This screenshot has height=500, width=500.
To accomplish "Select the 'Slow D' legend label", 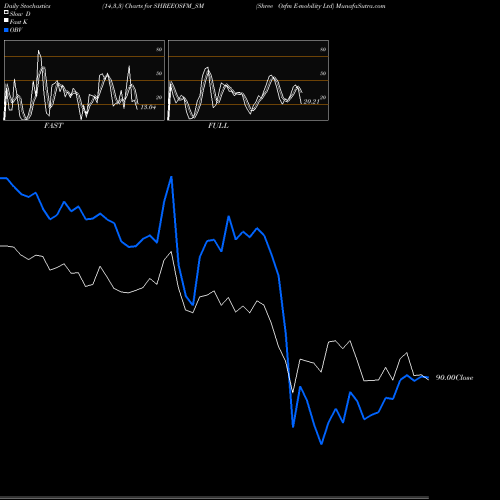I will tap(20, 14).
